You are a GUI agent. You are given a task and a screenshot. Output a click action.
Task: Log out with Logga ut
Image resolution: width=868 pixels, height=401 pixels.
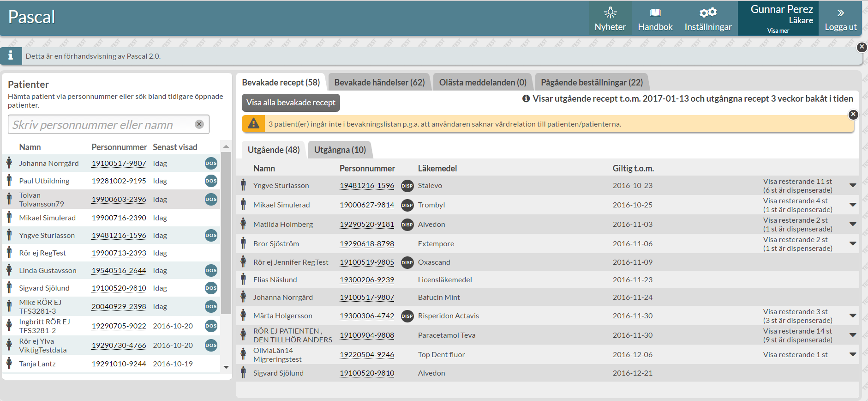(840, 19)
